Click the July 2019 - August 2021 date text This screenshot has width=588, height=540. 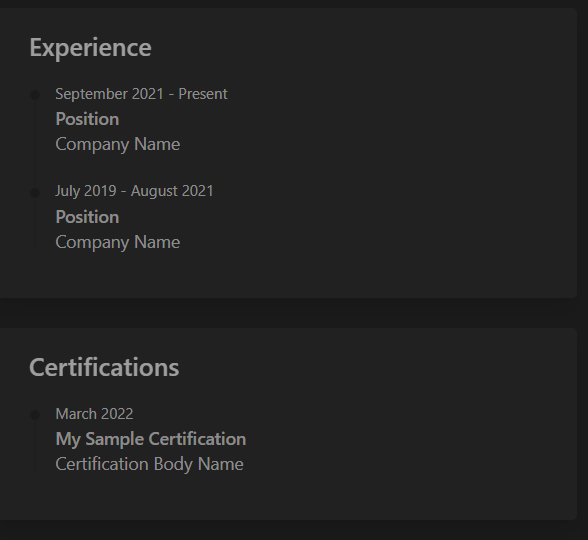point(134,191)
